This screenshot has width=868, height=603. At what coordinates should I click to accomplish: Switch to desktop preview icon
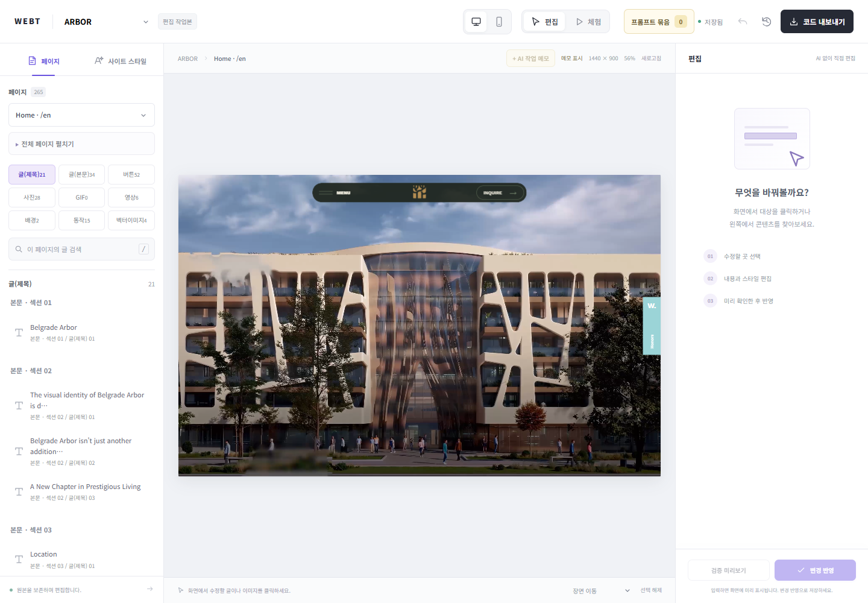coord(476,22)
